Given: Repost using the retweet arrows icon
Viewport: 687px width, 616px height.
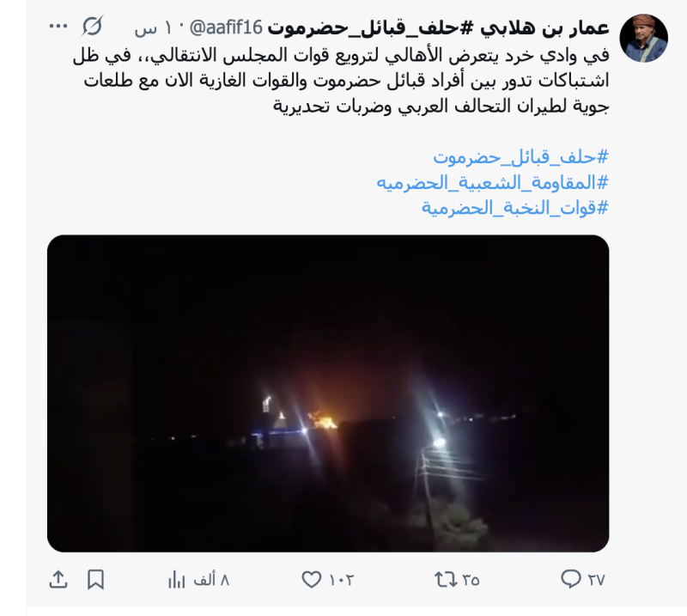Looking at the screenshot, I should (x=445, y=579).
